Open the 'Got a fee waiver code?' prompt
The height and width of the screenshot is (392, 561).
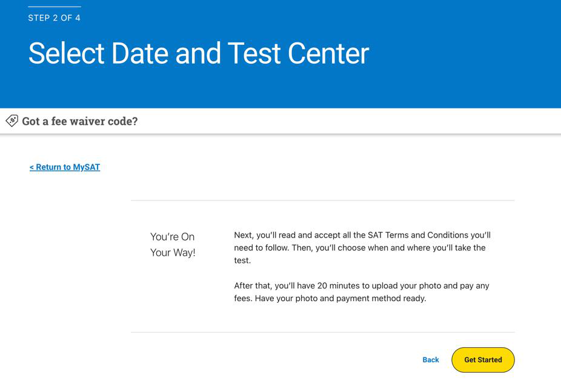pos(80,121)
